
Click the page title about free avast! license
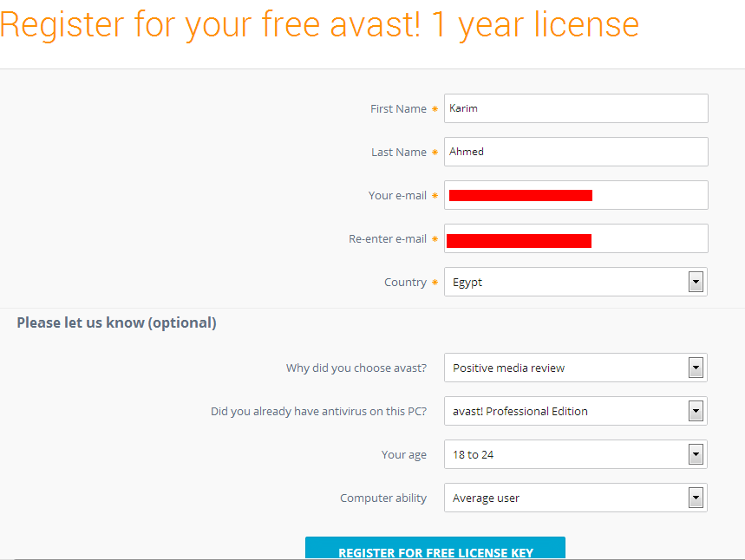(x=319, y=25)
